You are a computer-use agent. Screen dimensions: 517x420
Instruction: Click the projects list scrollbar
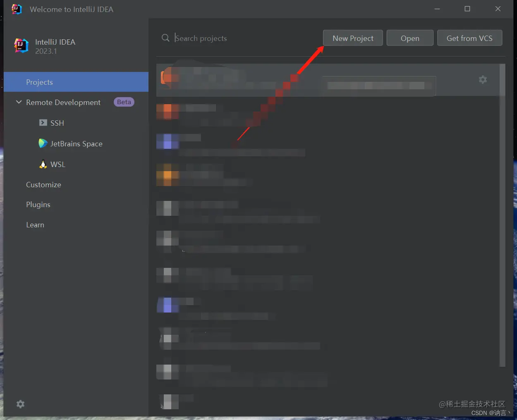coord(503,215)
